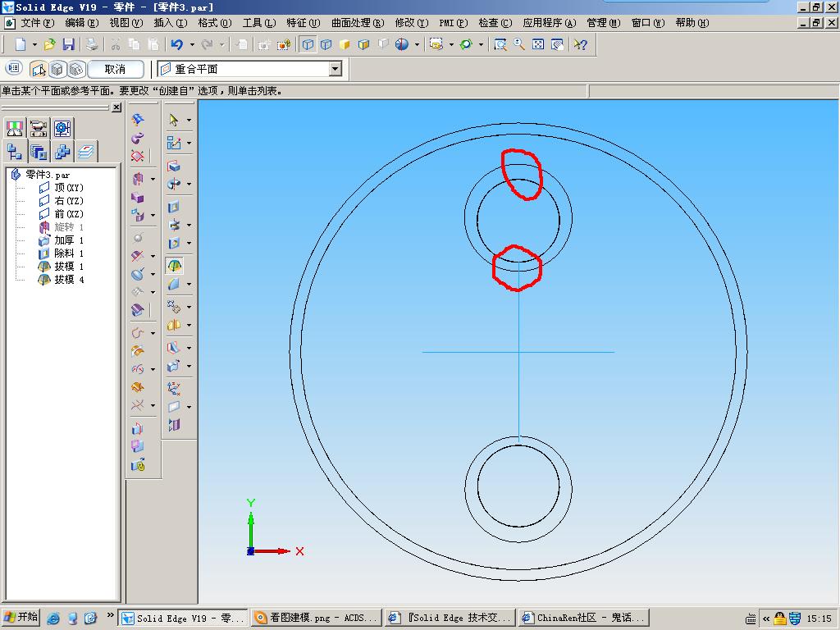Open the Zoom Area tool

(x=500, y=44)
